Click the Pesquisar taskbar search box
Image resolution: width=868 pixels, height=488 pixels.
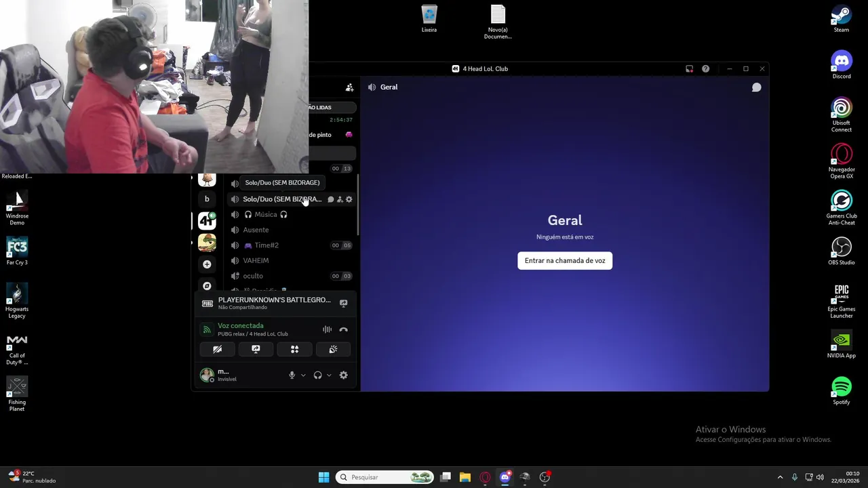[x=385, y=477]
